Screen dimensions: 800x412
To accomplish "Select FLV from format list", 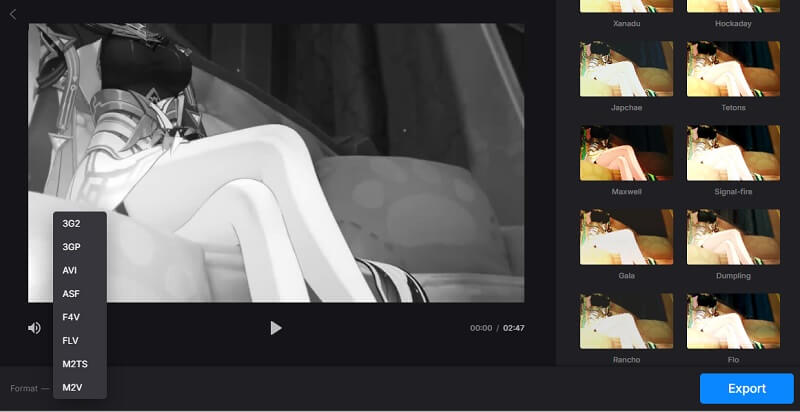I will pyautogui.click(x=70, y=340).
